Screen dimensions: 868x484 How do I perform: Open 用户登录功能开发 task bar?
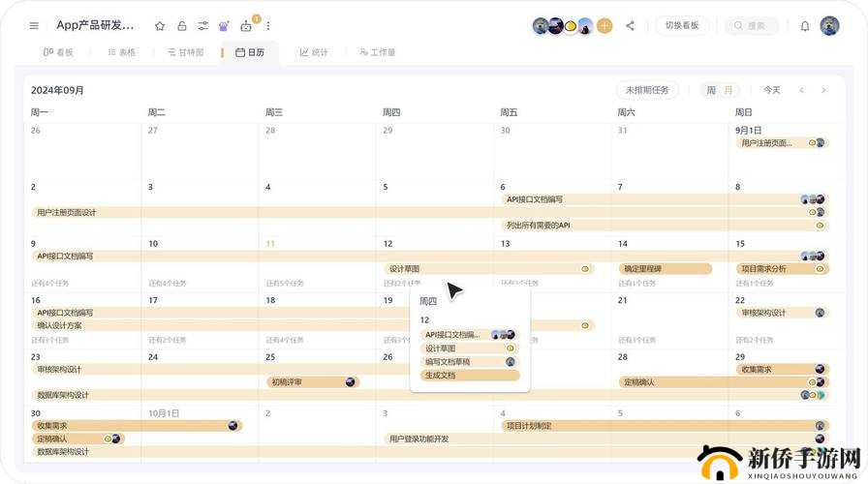(x=605, y=439)
